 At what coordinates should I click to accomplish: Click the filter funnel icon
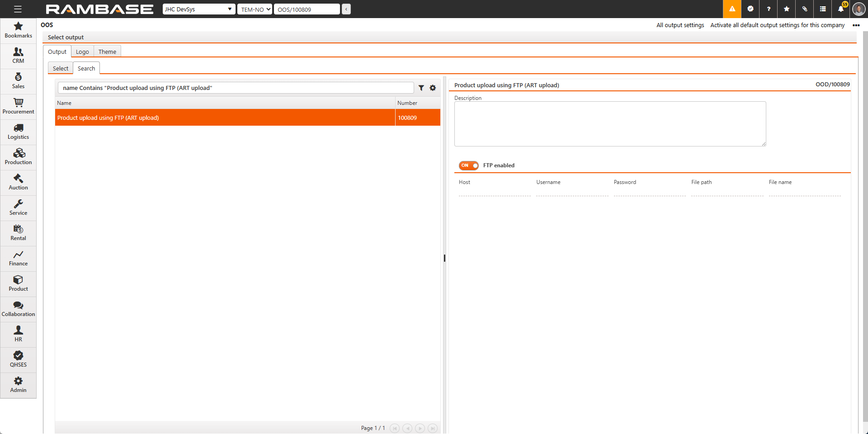(x=421, y=88)
